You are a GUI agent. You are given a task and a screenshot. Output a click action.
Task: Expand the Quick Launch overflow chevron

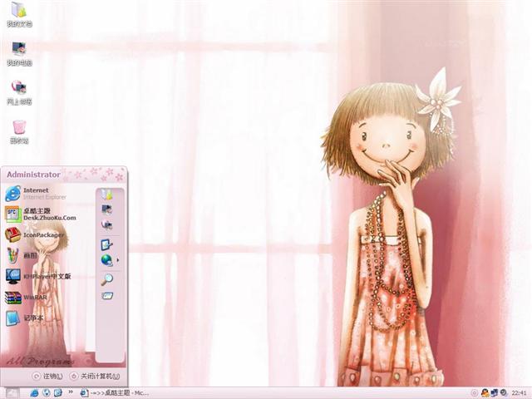tap(71, 392)
